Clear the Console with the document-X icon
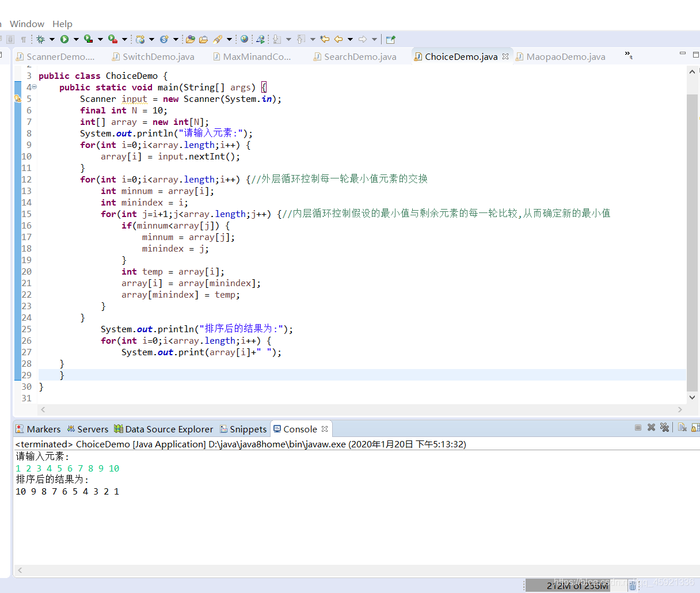Viewport: 700px width, 593px height. coord(682,427)
